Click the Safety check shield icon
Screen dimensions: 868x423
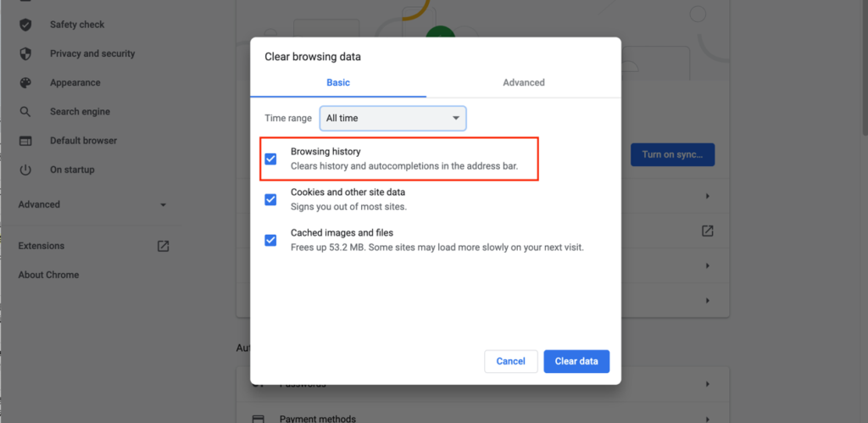pos(25,25)
